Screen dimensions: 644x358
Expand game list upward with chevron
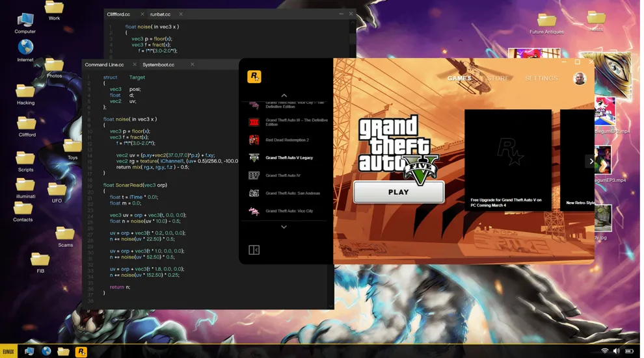[284, 95]
